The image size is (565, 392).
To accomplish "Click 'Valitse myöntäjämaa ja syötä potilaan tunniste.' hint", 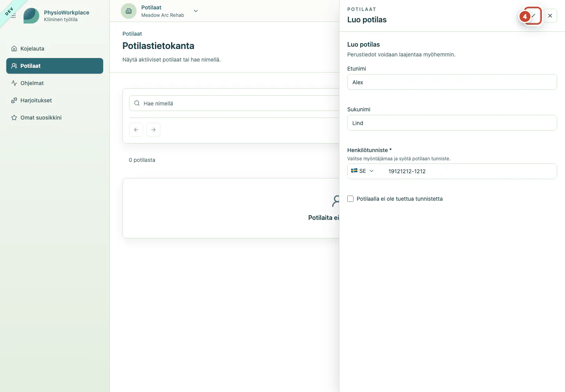I will 399,159.
